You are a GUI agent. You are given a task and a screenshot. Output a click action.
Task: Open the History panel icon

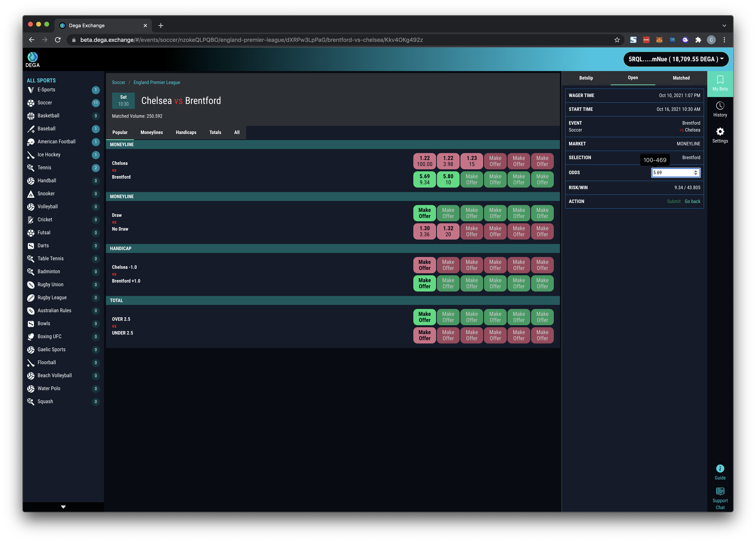pyautogui.click(x=720, y=106)
